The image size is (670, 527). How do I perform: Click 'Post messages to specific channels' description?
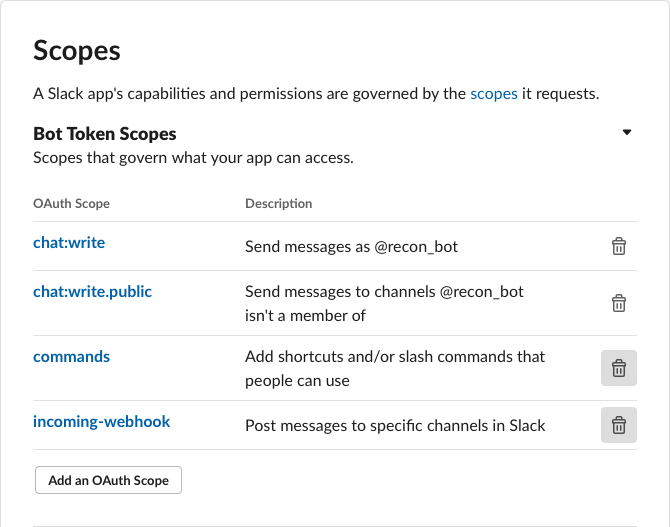coord(395,425)
